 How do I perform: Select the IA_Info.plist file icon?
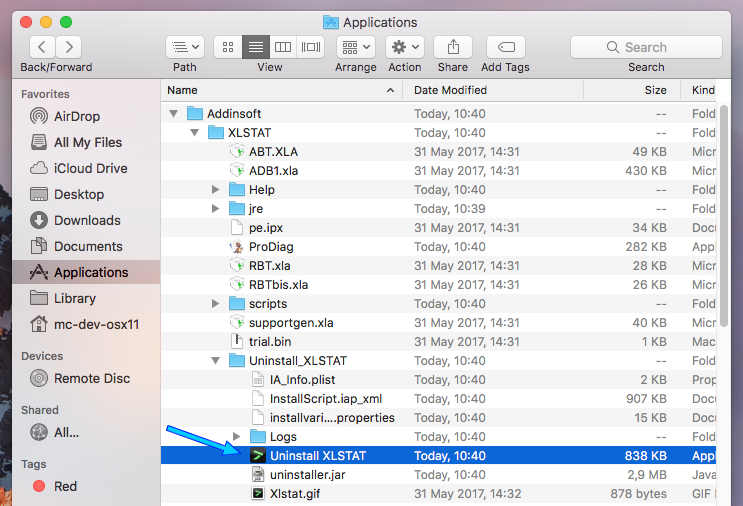(258, 380)
